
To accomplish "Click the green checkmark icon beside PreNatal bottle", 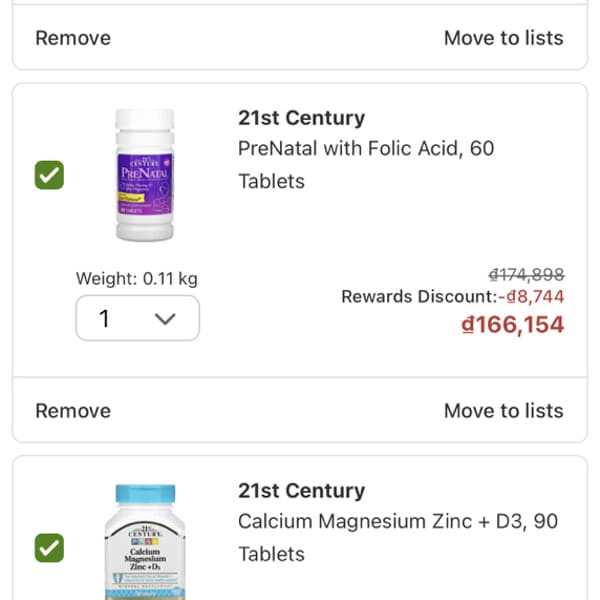I will coord(49,175).
